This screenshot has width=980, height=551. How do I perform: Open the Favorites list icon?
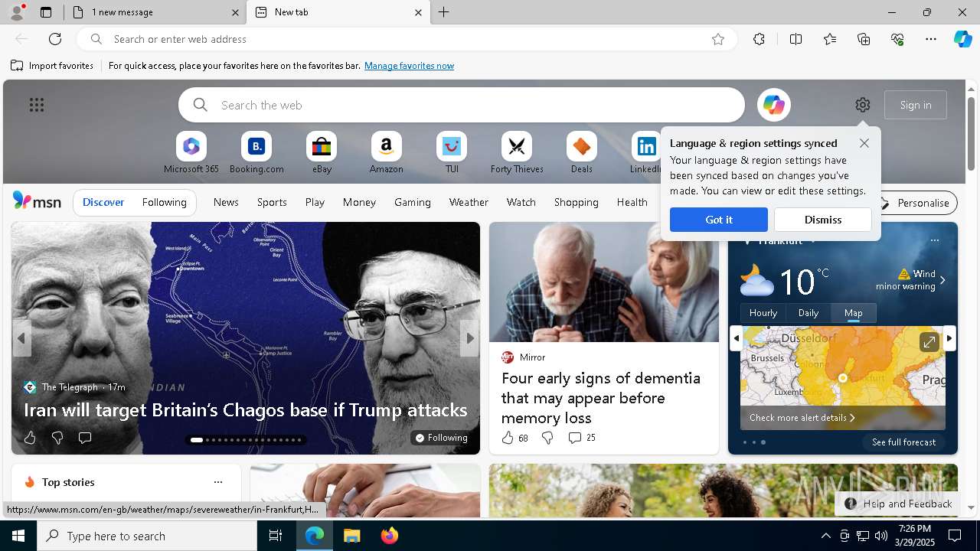point(830,39)
